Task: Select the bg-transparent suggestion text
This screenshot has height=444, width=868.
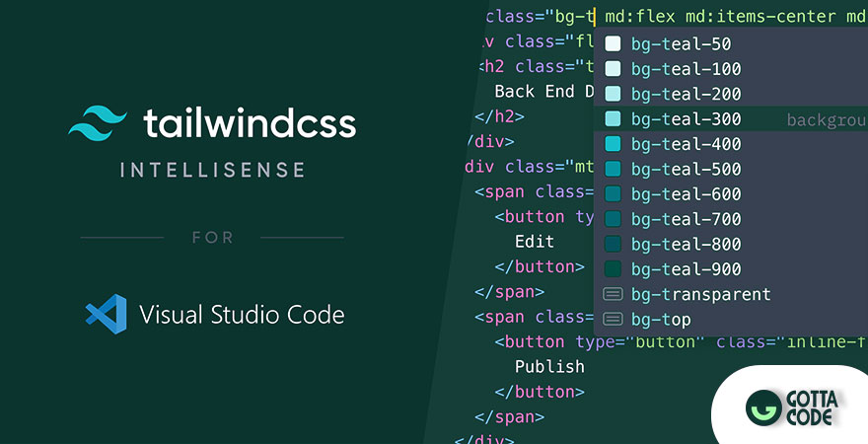Action: click(x=701, y=295)
